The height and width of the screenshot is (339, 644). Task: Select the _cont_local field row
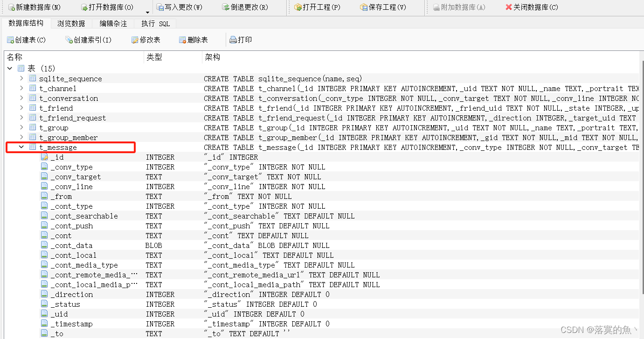(322, 255)
